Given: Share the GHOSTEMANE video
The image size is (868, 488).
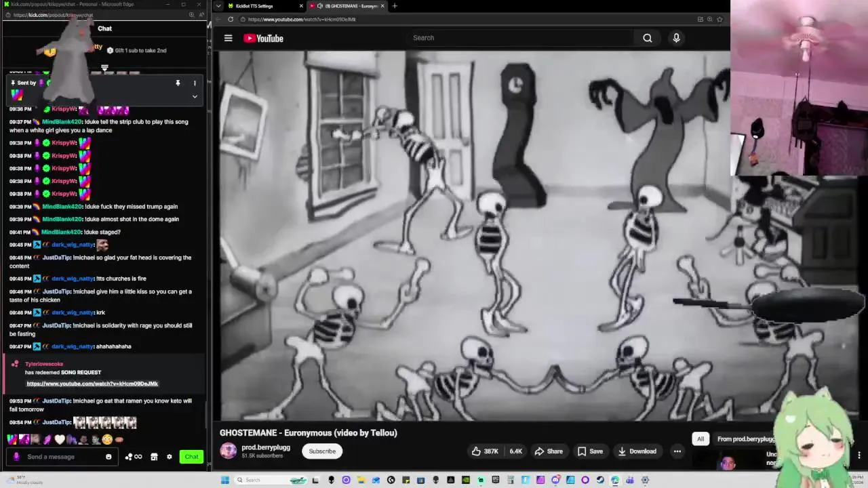Looking at the screenshot, I should [x=549, y=451].
